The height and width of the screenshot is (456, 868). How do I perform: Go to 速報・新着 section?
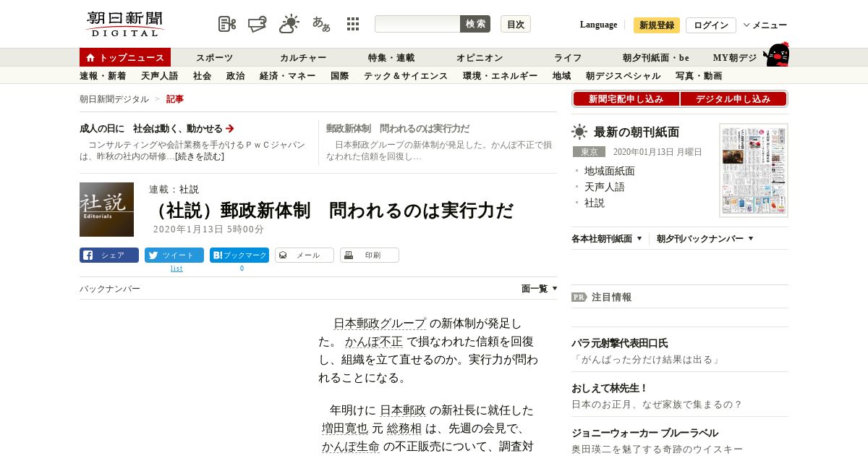click(103, 75)
